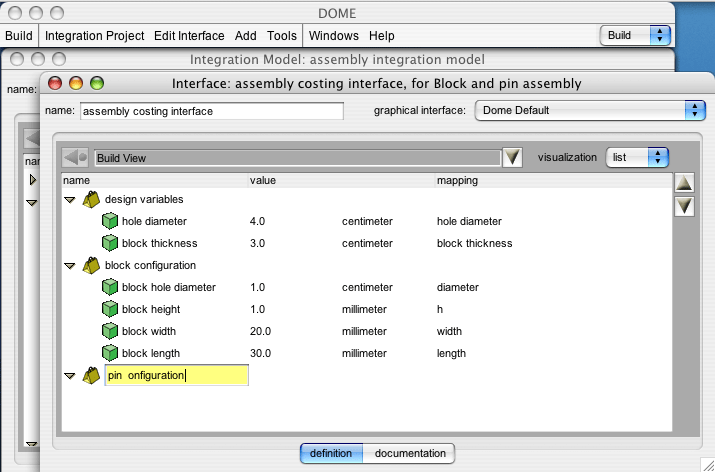Select the block length row name
The width and height of the screenshot is (715, 472).
coord(151,353)
